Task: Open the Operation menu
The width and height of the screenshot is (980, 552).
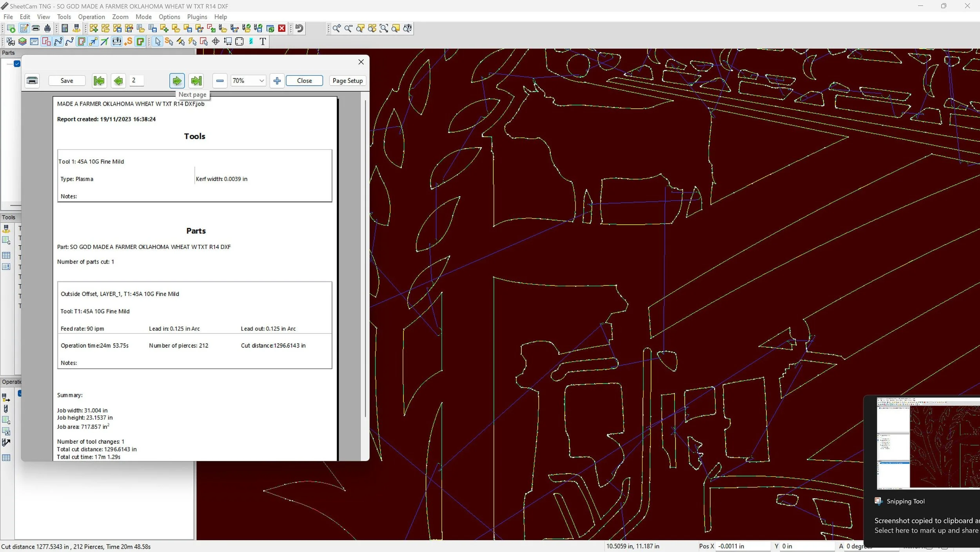Action: pyautogui.click(x=91, y=17)
